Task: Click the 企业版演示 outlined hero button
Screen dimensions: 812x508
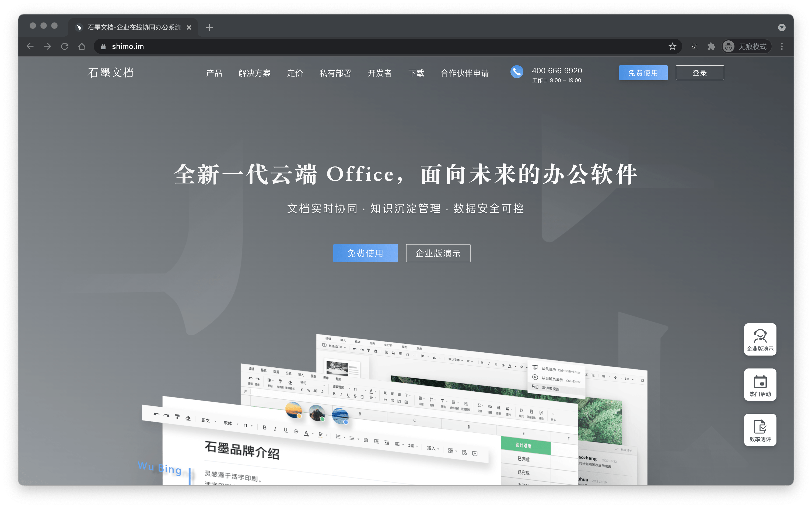Action: point(438,253)
